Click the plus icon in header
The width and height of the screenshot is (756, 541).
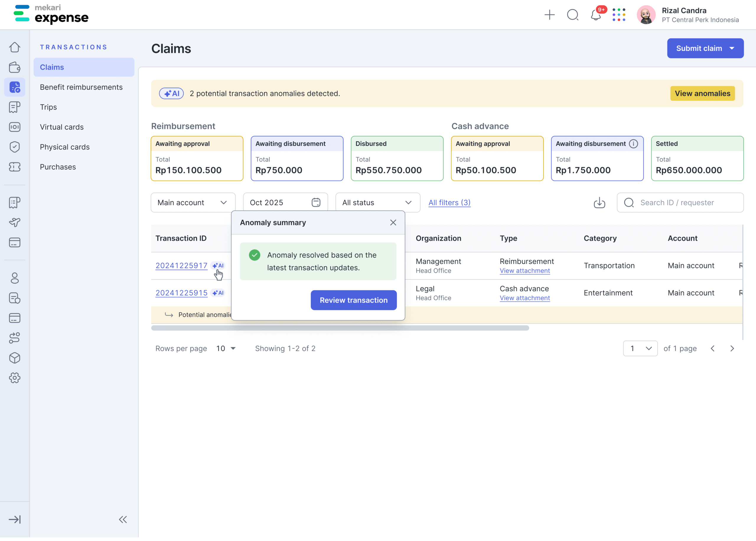549,15
